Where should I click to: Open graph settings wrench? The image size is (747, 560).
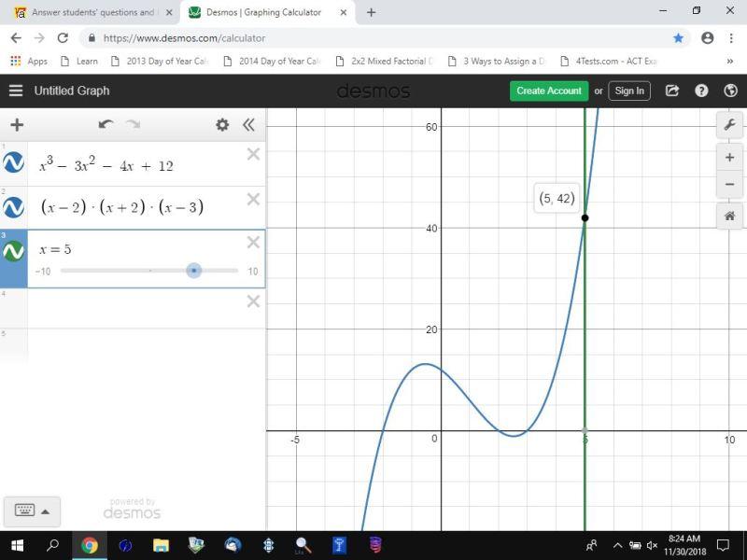click(x=729, y=125)
